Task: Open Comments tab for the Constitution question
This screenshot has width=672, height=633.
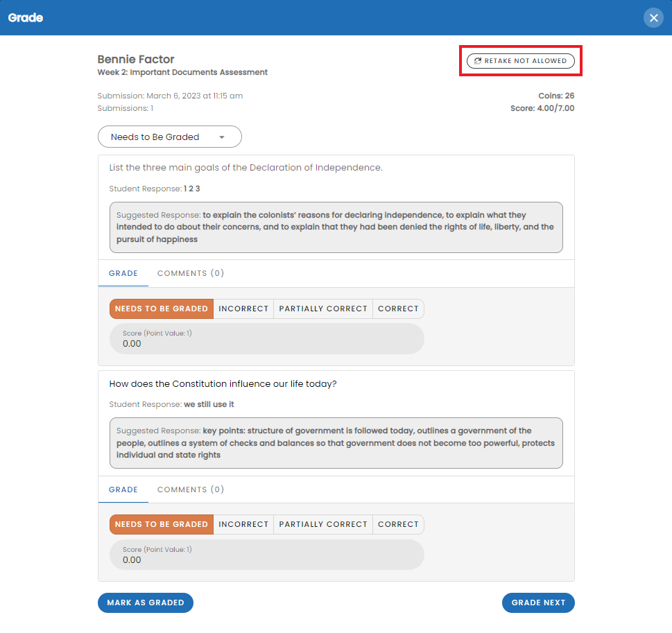Action: click(191, 489)
